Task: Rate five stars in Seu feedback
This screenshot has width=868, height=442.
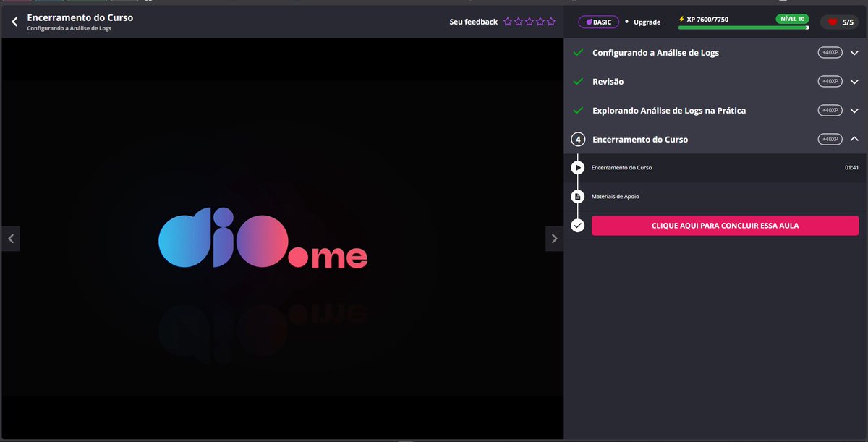Action: 551,22
